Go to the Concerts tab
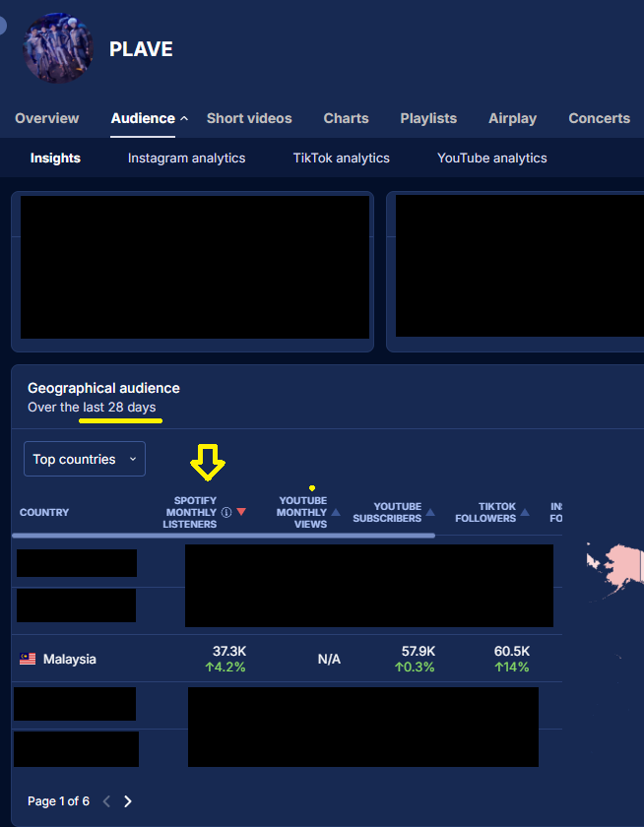This screenshot has width=644, height=827. 599,118
